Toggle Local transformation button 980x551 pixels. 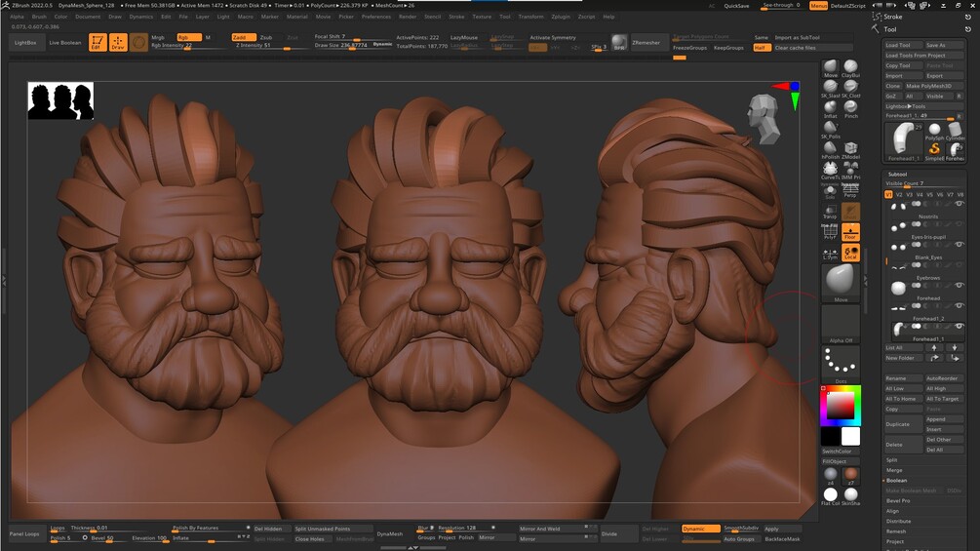point(850,253)
